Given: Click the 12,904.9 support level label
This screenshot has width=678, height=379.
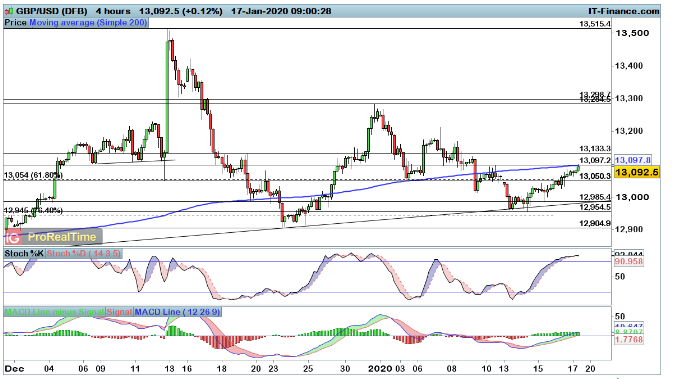Looking at the screenshot, I should (595, 223).
